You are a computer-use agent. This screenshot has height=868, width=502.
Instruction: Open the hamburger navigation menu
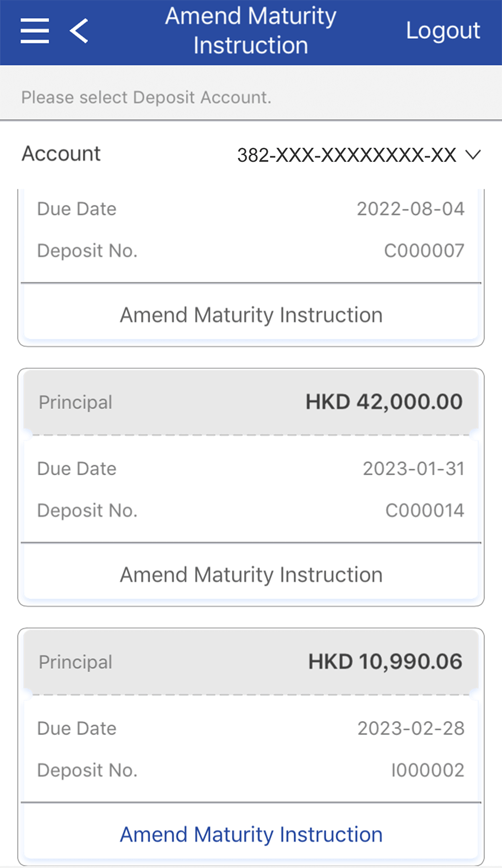[35, 31]
